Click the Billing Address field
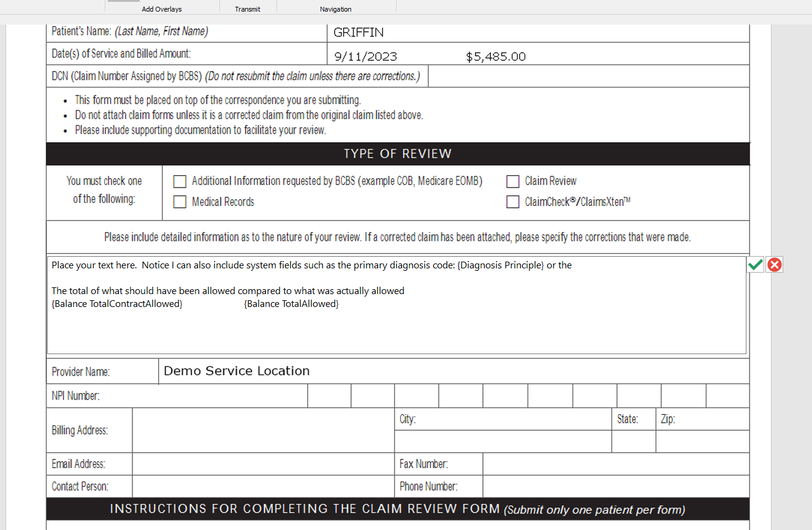812x530 pixels. [264, 430]
